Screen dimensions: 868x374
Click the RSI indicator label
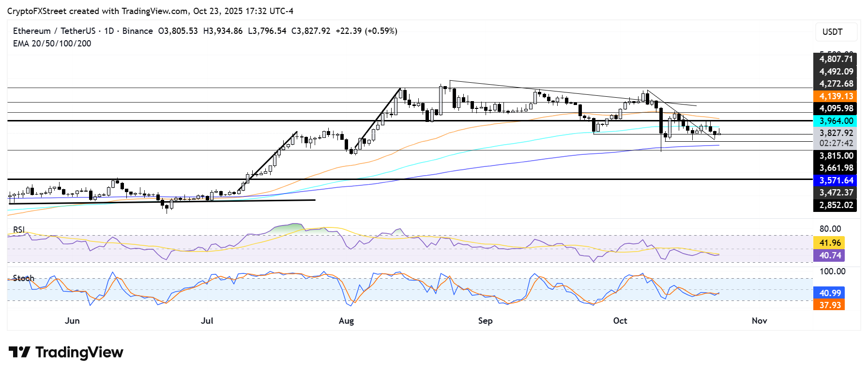pyautogui.click(x=19, y=229)
